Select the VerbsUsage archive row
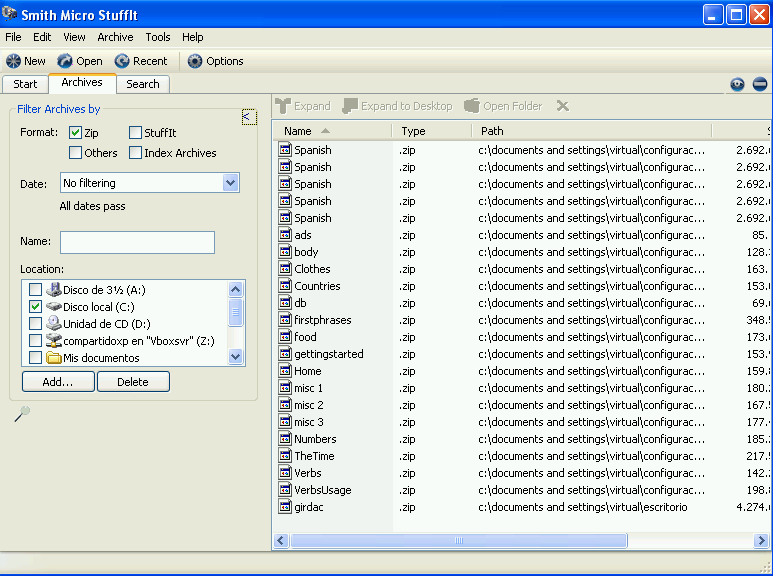This screenshot has height=576, width=773. pos(523,490)
